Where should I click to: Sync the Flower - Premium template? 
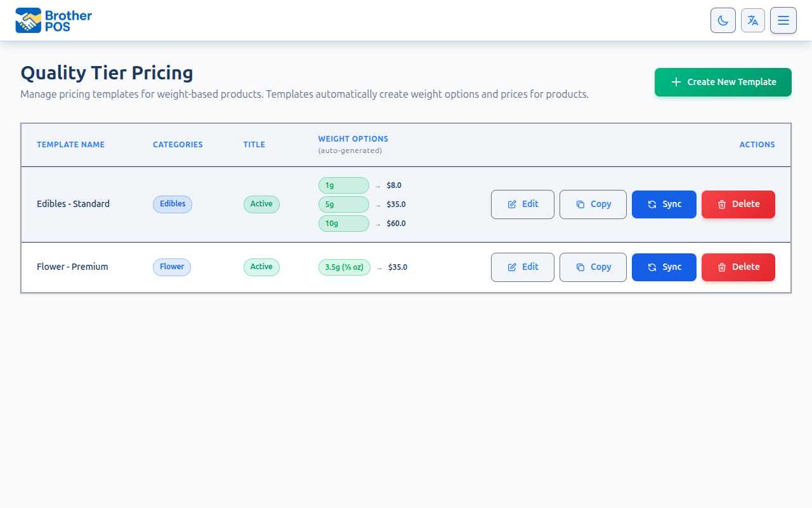coord(664,267)
